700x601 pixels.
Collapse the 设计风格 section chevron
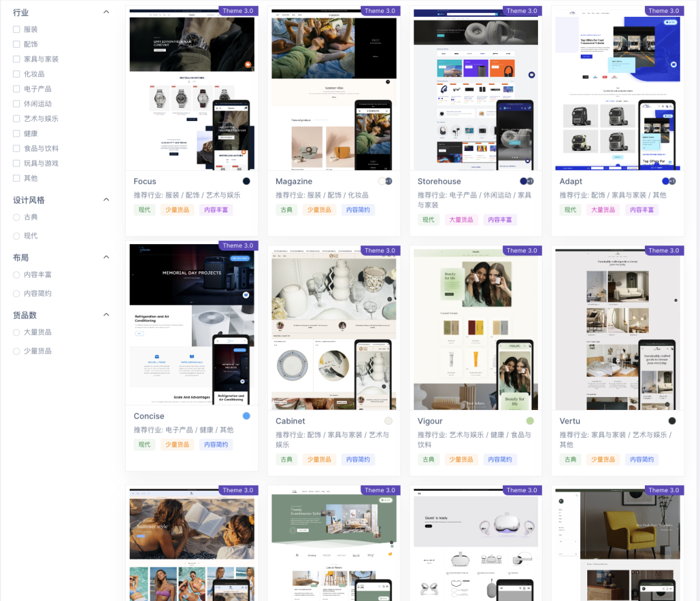[x=106, y=199]
